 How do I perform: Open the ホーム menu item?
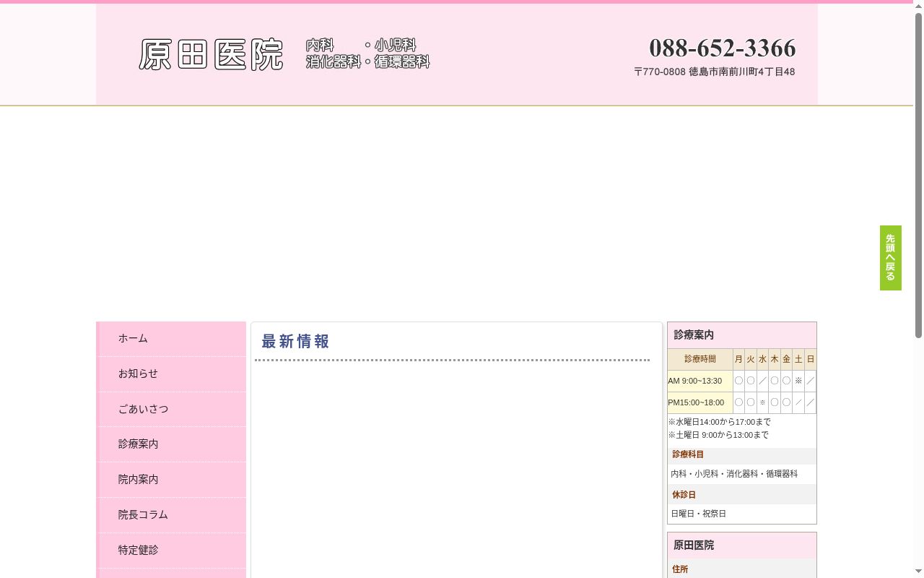(172, 338)
